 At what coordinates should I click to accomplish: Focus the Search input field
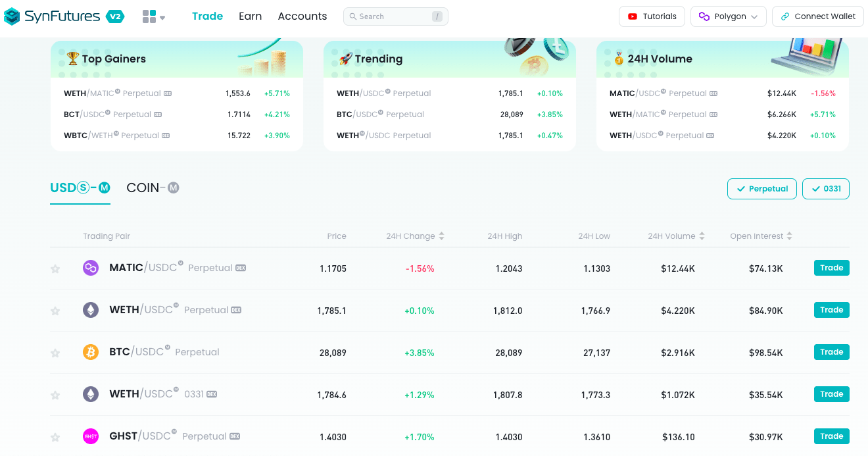pyautogui.click(x=395, y=16)
